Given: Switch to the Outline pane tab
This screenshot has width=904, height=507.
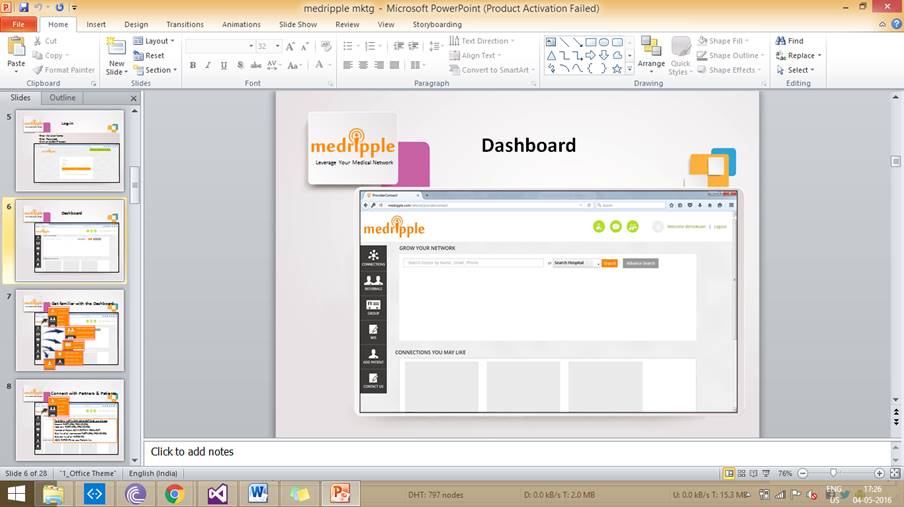Looking at the screenshot, I should (62, 98).
